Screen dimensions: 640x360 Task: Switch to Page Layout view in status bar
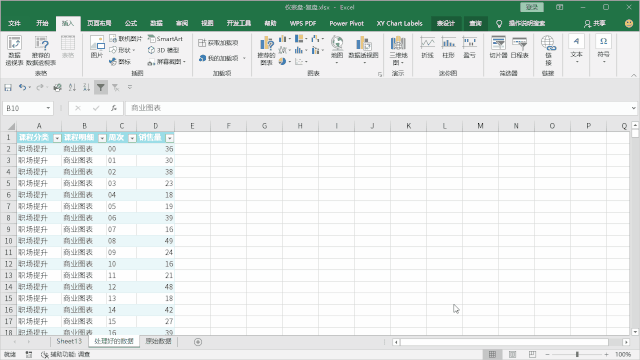tap(513, 354)
